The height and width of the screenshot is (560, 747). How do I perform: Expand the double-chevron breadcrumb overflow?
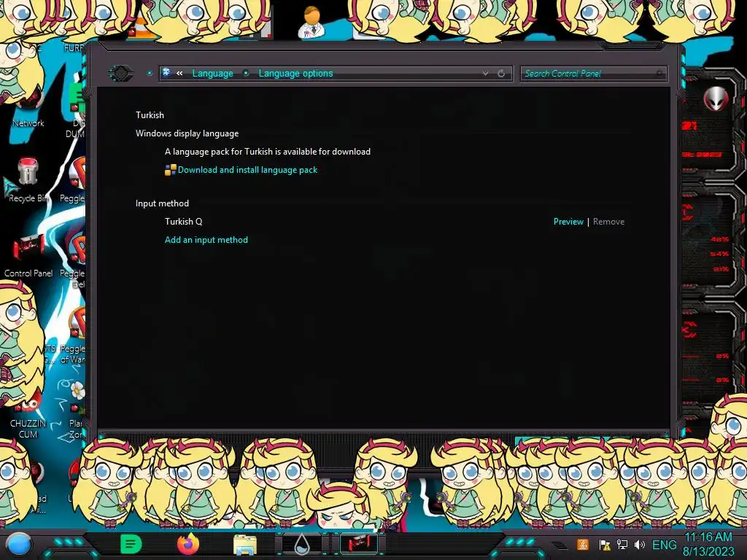[x=179, y=74]
